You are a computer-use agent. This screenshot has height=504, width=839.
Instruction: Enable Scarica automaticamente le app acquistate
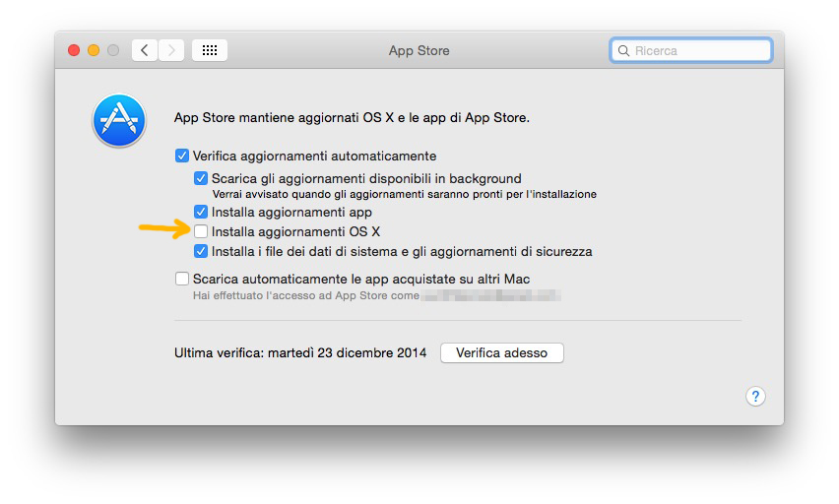click(x=182, y=279)
